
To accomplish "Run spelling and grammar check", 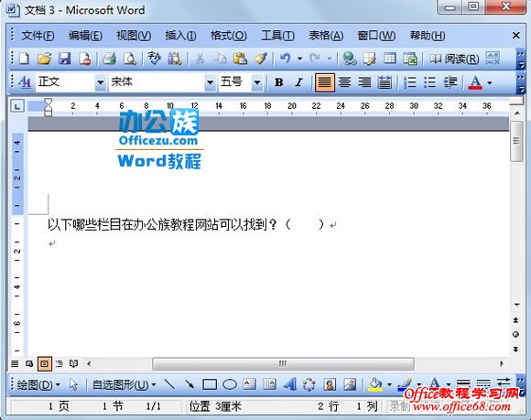I will pos(155,59).
